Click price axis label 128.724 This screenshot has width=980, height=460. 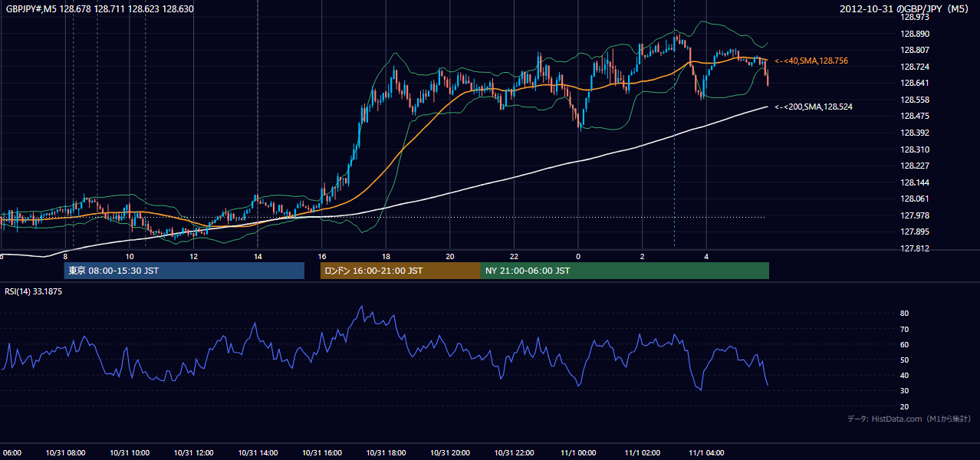[x=914, y=67]
